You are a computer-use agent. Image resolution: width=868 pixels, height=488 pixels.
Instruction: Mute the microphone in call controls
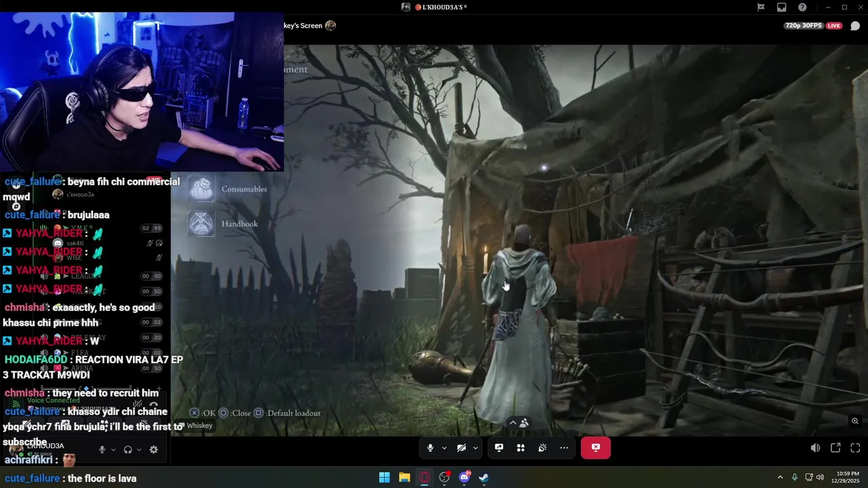pyautogui.click(x=430, y=448)
